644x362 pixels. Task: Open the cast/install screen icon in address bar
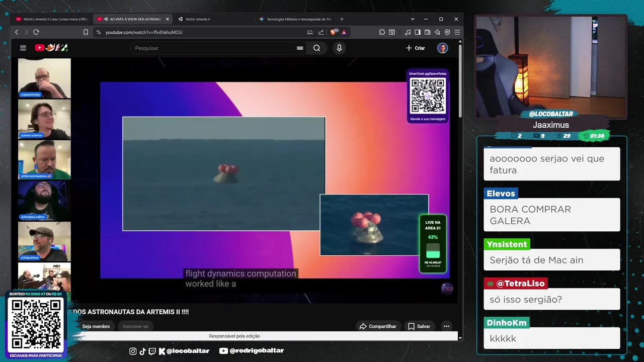310,32
